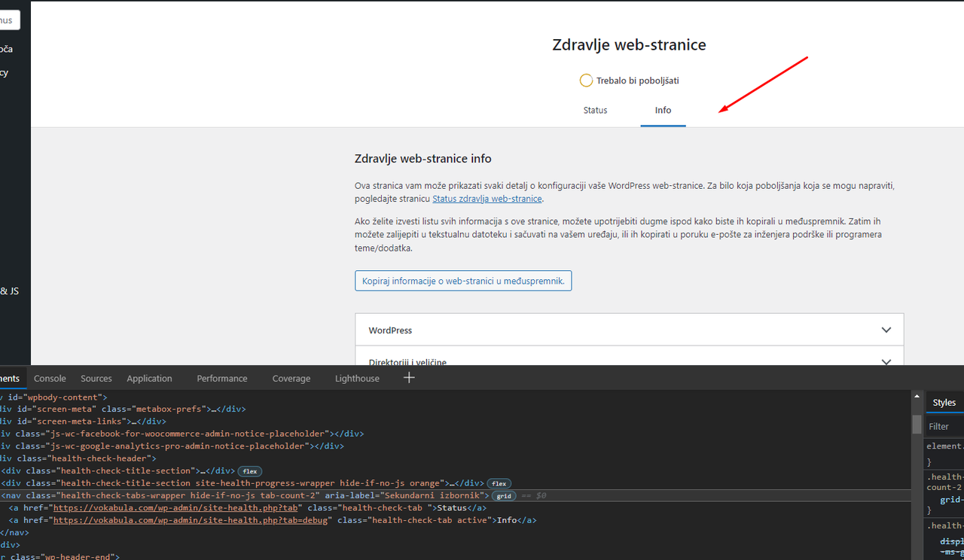Click the Info text inside the anchor element
The width and height of the screenshot is (964, 560).
[x=507, y=520]
